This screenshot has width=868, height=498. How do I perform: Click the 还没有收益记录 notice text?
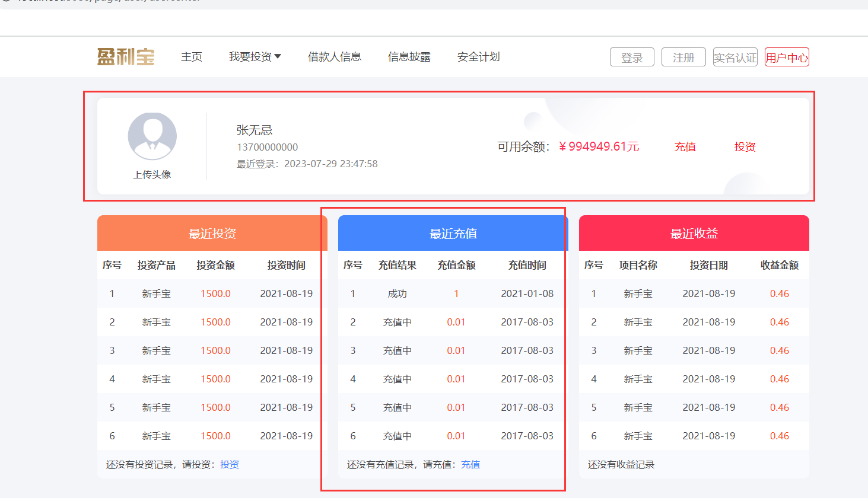(x=621, y=465)
